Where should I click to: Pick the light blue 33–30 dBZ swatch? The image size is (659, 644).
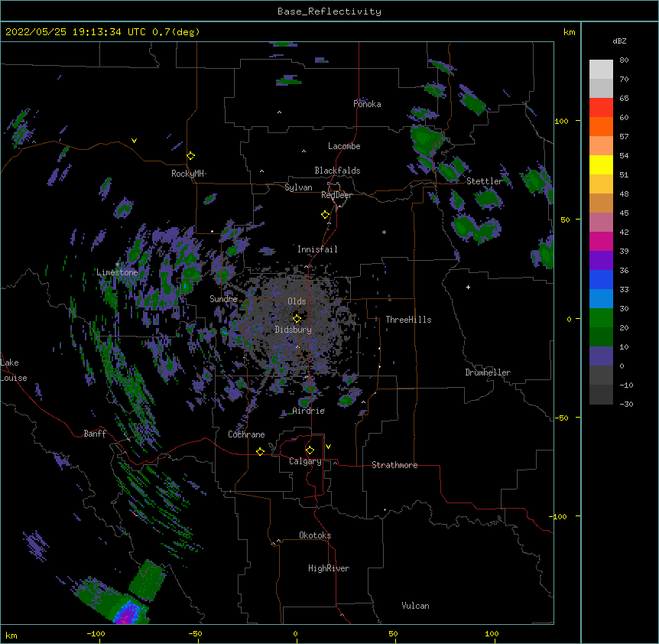pyautogui.click(x=601, y=299)
